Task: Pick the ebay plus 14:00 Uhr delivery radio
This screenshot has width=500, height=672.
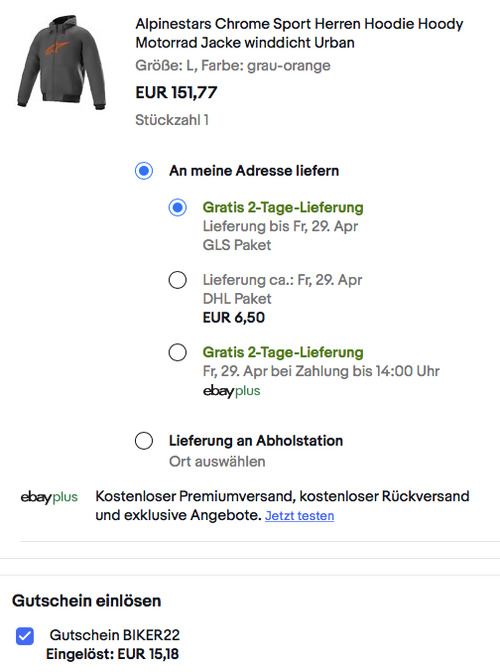Action: click(x=177, y=352)
